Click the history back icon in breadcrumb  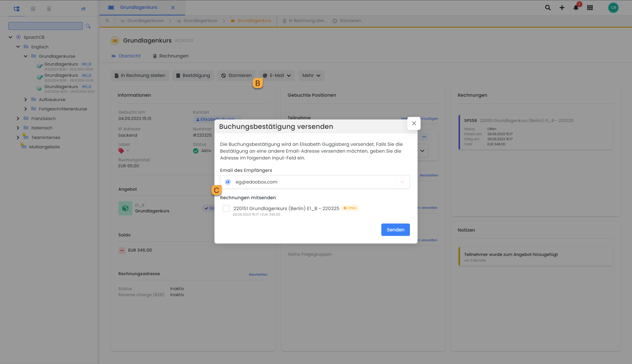coord(107,21)
